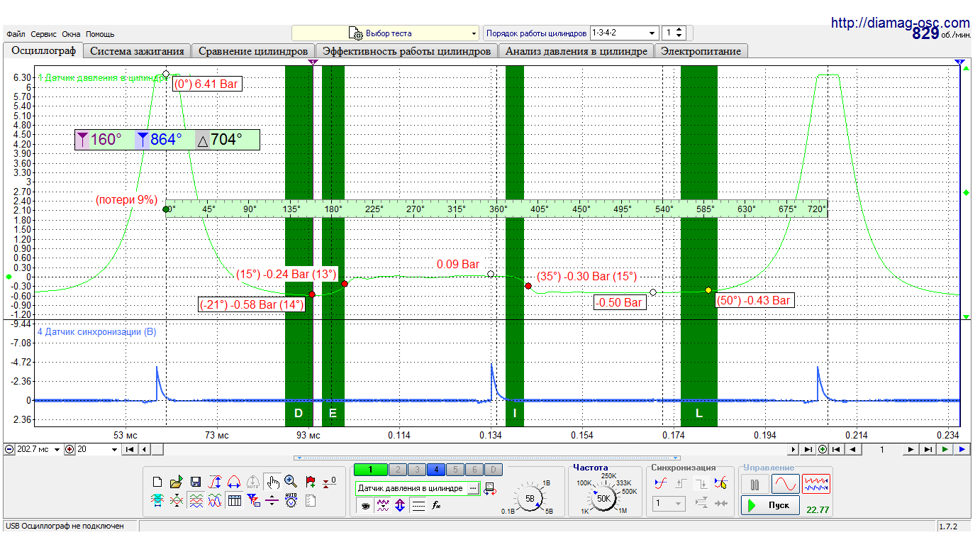Screen dimensions: 980x535
Task: Open the Окна menu
Action: coord(71,34)
